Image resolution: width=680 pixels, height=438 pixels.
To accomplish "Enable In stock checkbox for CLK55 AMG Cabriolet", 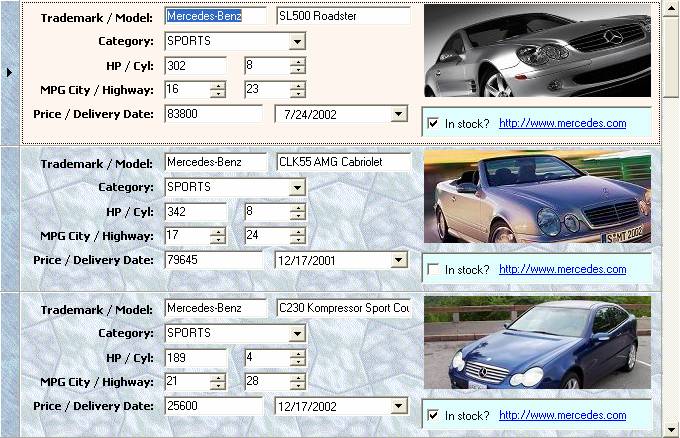I will (433, 270).
